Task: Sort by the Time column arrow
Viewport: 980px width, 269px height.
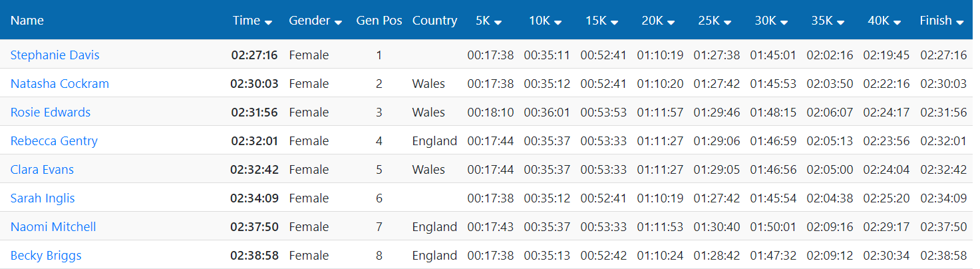Action: click(268, 22)
